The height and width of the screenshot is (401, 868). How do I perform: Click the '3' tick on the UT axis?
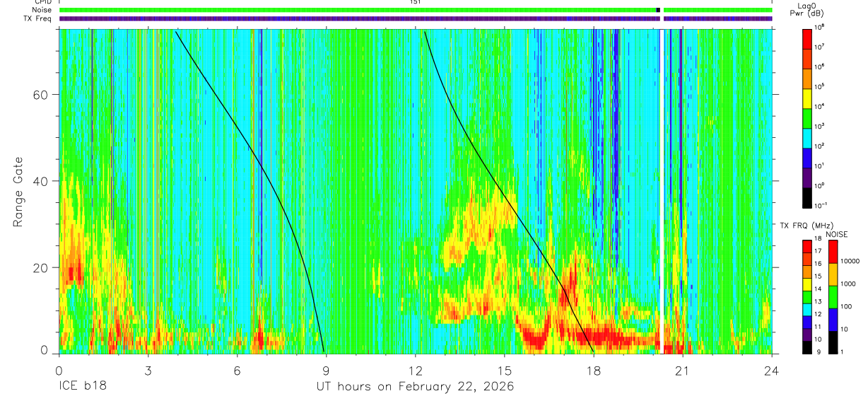pyautogui.click(x=148, y=370)
